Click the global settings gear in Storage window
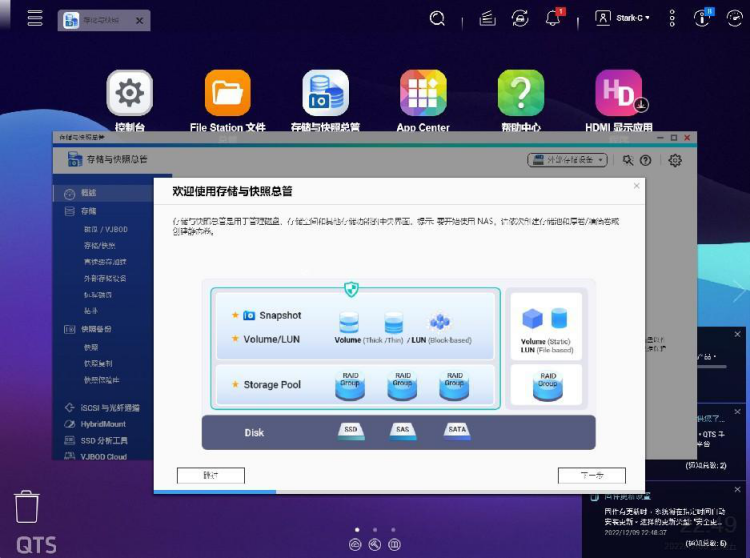This screenshot has height=558, width=750. pyautogui.click(x=675, y=160)
